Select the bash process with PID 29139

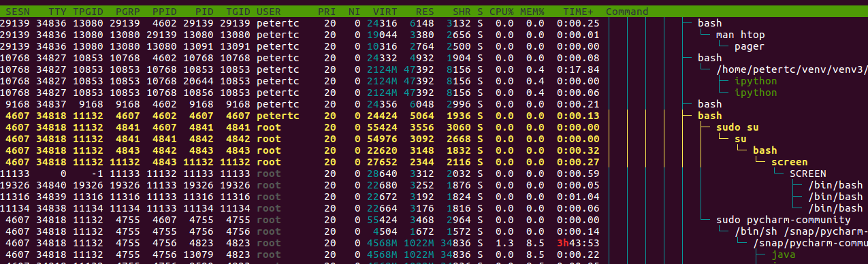coord(434,24)
